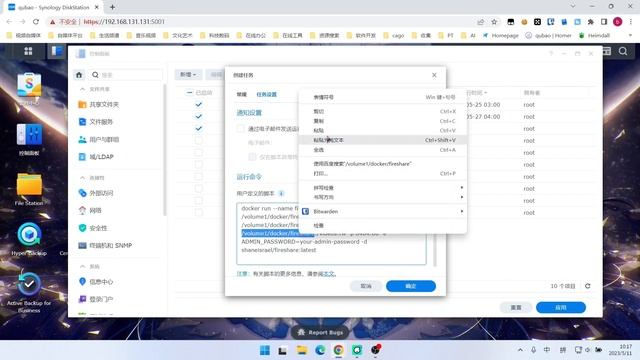Click the Chrome reload page icon

36,22
